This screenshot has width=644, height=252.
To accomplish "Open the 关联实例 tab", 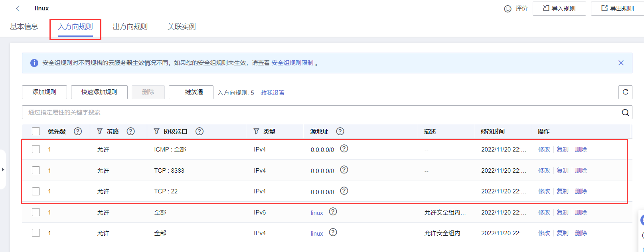I will coord(182,27).
